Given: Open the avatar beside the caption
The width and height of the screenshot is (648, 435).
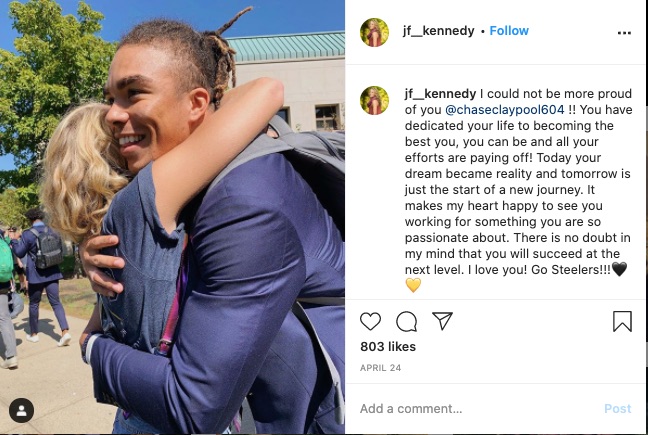Looking at the screenshot, I should tap(374, 100).
